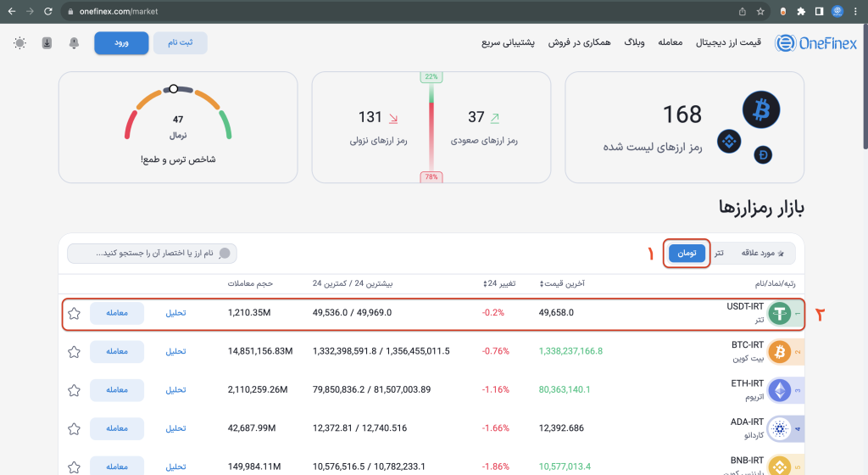Star the BTC-IRT row as favorite
Screen dimensions: 868x475
click(x=74, y=351)
